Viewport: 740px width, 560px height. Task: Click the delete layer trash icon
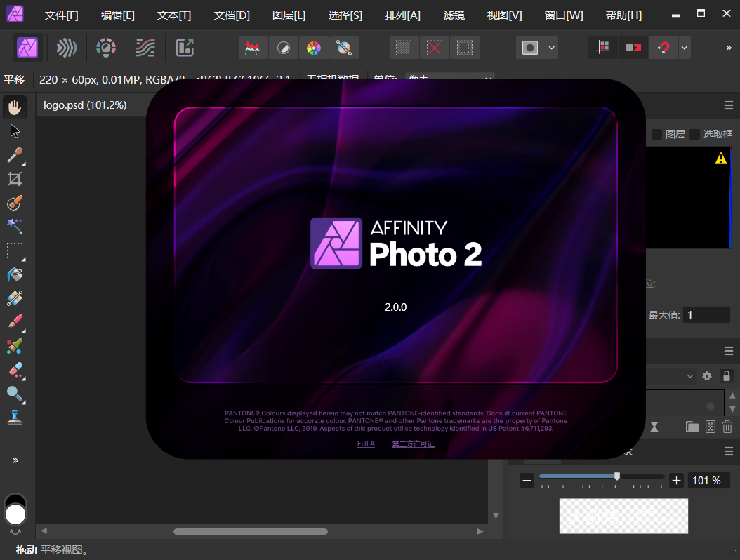click(727, 427)
